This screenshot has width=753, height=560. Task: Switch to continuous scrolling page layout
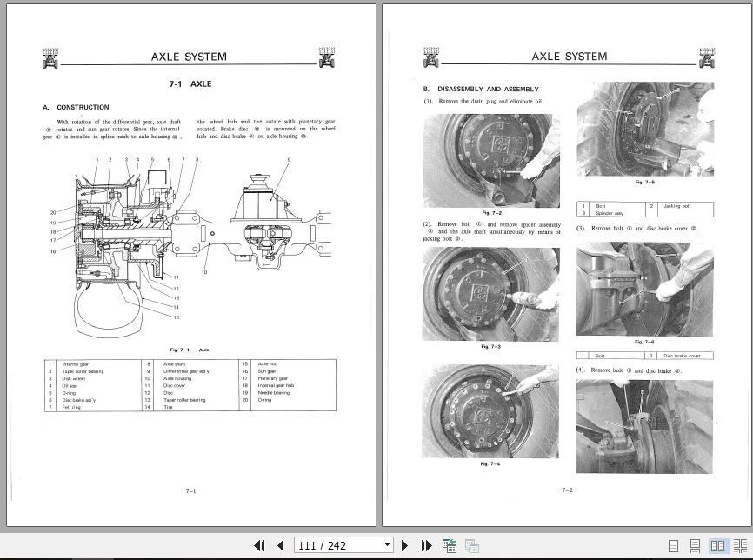pos(695,546)
